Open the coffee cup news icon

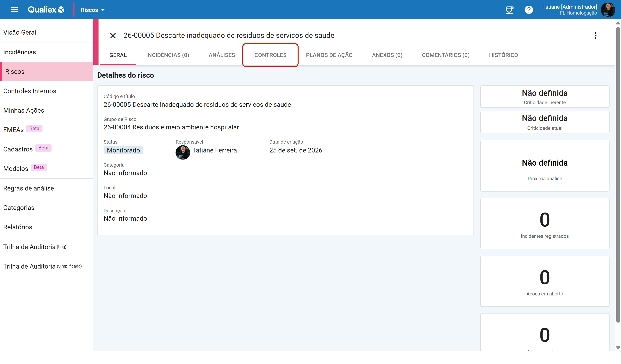click(509, 10)
